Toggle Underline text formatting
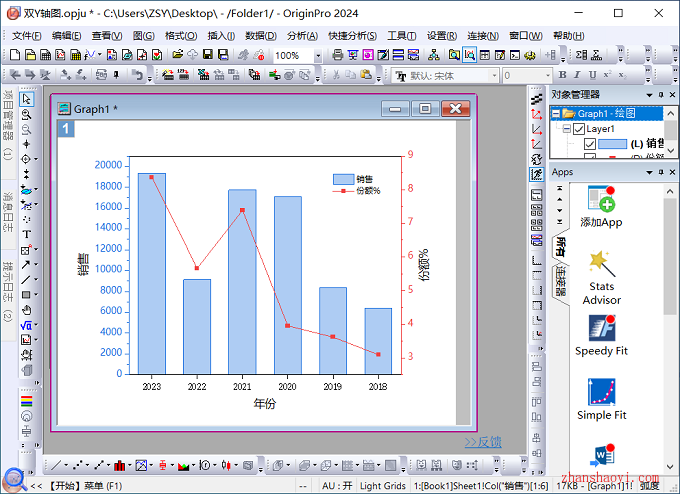680x494 pixels. click(592, 75)
